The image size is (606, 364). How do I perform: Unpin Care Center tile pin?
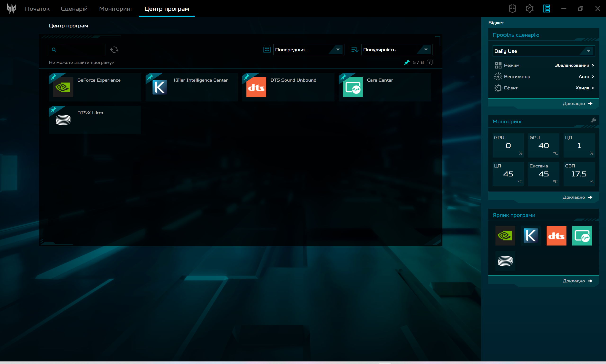click(343, 77)
